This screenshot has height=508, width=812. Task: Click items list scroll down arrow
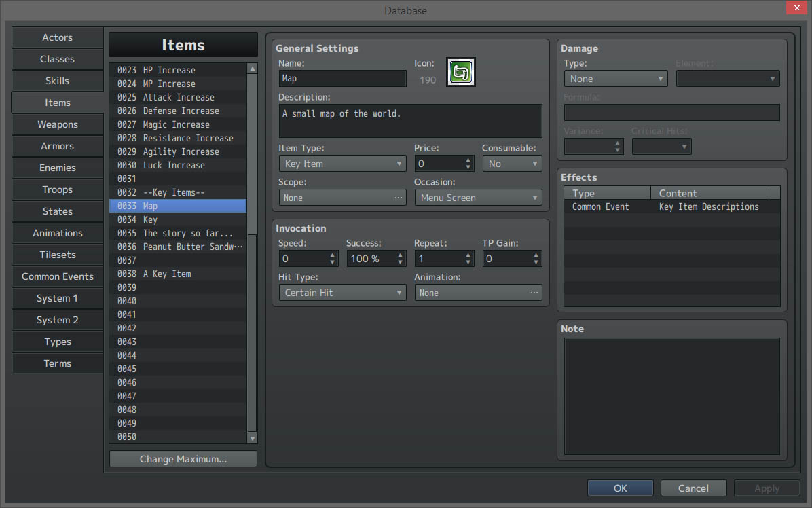pyautogui.click(x=252, y=439)
